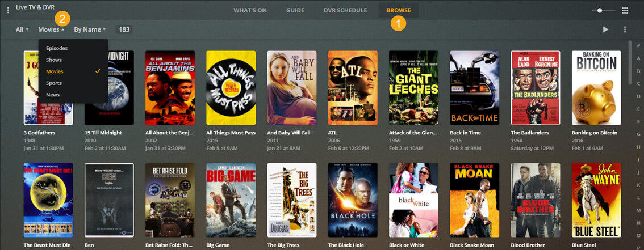Viewport: 644px width, 250px height.
Task: Jump to letter N in index
Action: click(x=638, y=223)
